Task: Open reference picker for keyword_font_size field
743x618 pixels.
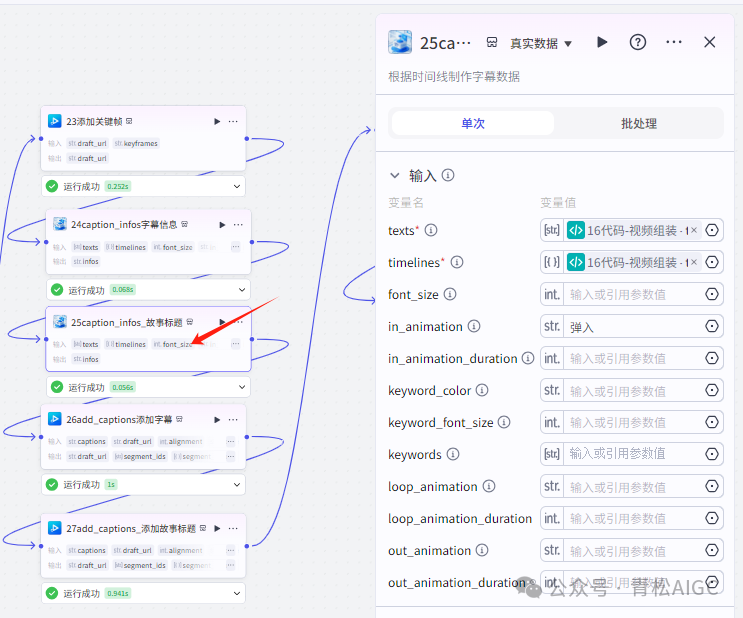Action: click(x=712, y=422)
